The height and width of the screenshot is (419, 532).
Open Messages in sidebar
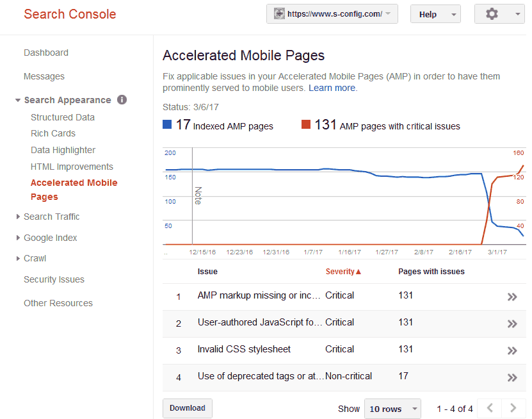44,76
